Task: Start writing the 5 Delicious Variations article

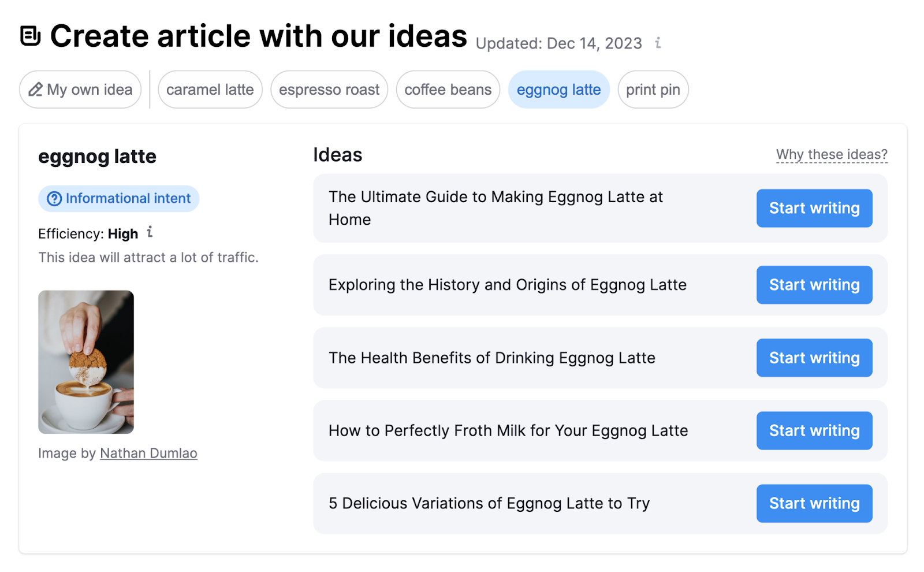Action: [814, 503]
